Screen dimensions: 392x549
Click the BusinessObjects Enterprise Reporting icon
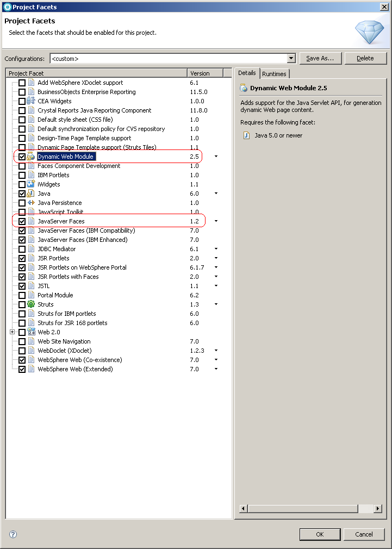[31, 92]
